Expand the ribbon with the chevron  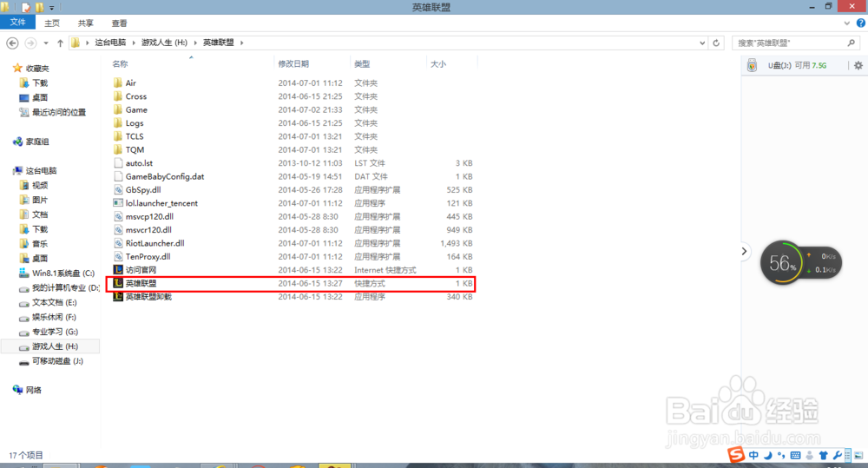tap(846, 23)
